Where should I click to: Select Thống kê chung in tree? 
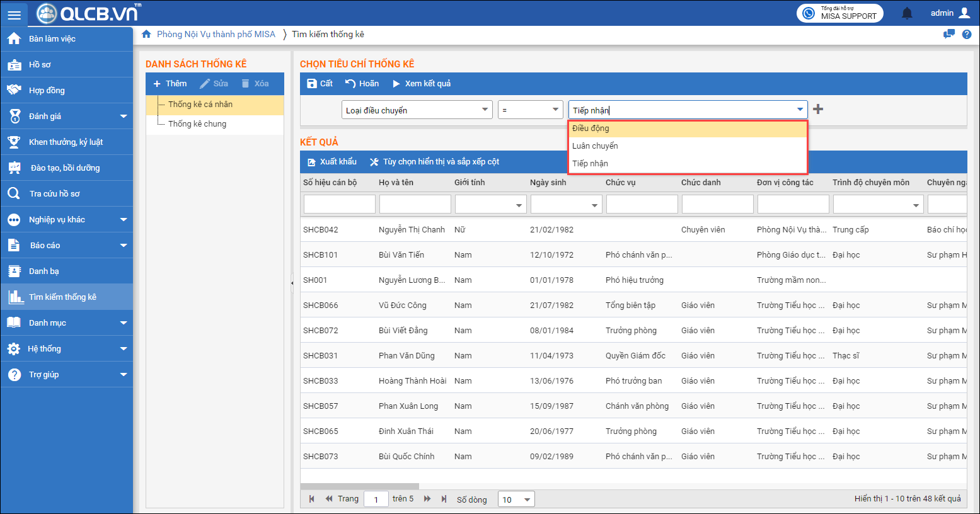point(197,124)
